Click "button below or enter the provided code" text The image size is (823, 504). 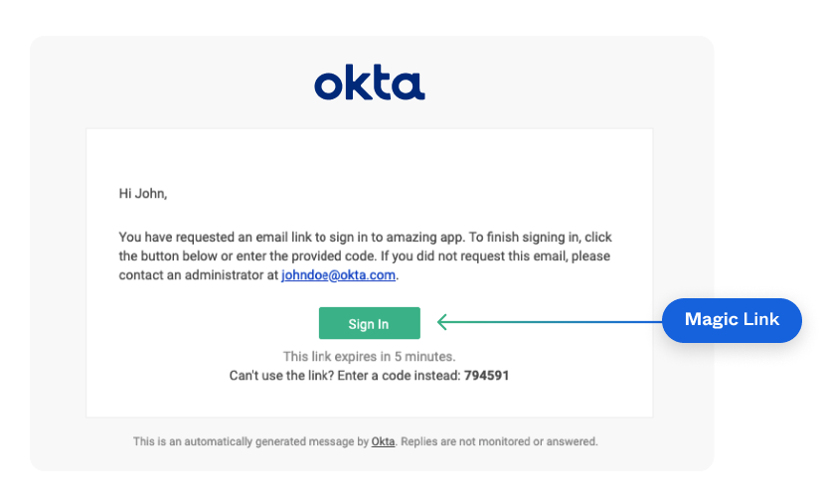(x=250, y=255)
